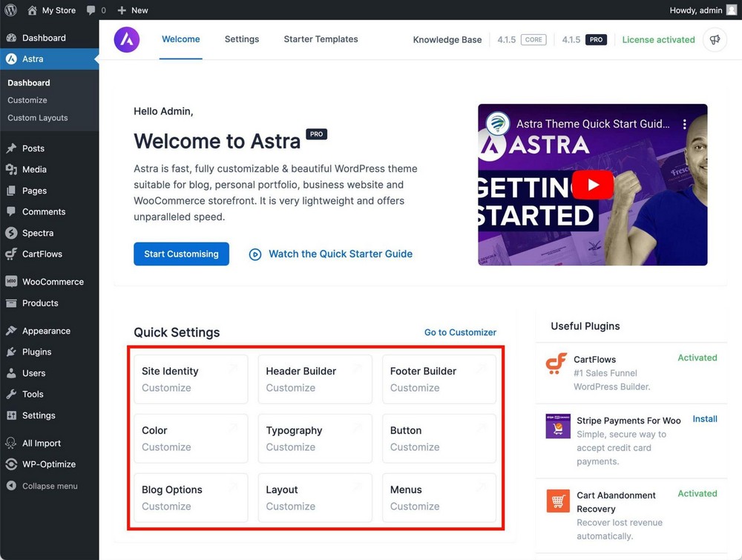Viewport: 742px width, 560px height.
Task: Switch to the Starter Templates tab
Action: tap(321, 39)
